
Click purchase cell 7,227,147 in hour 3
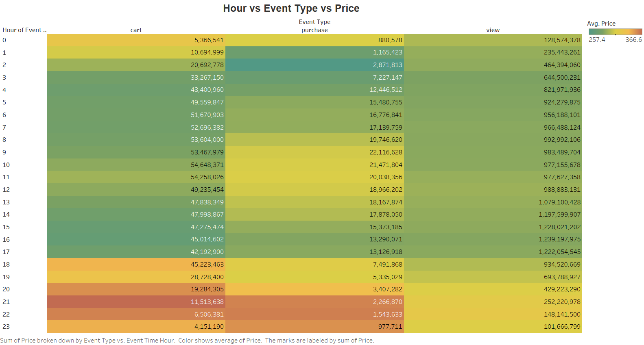(x=314, y=78)
